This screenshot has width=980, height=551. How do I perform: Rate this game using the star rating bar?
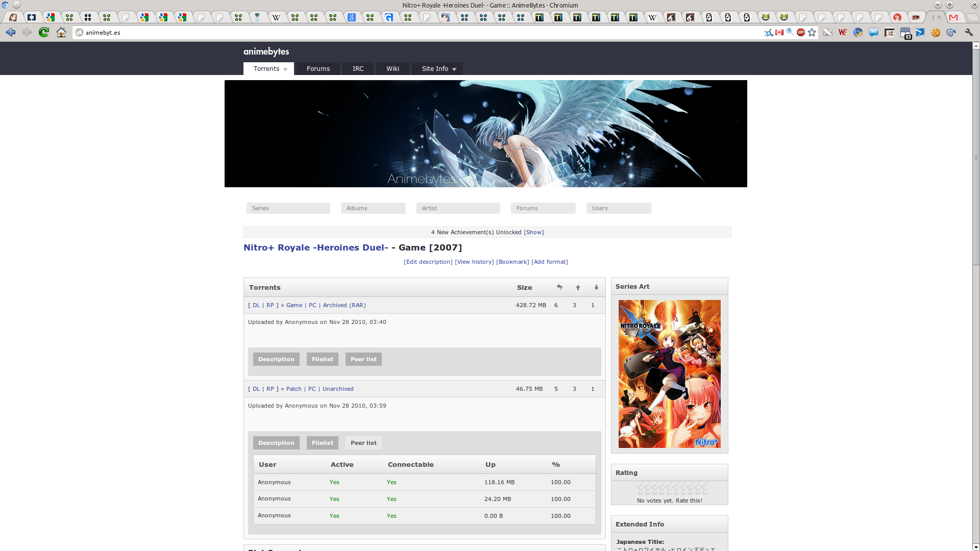[672, 489]
